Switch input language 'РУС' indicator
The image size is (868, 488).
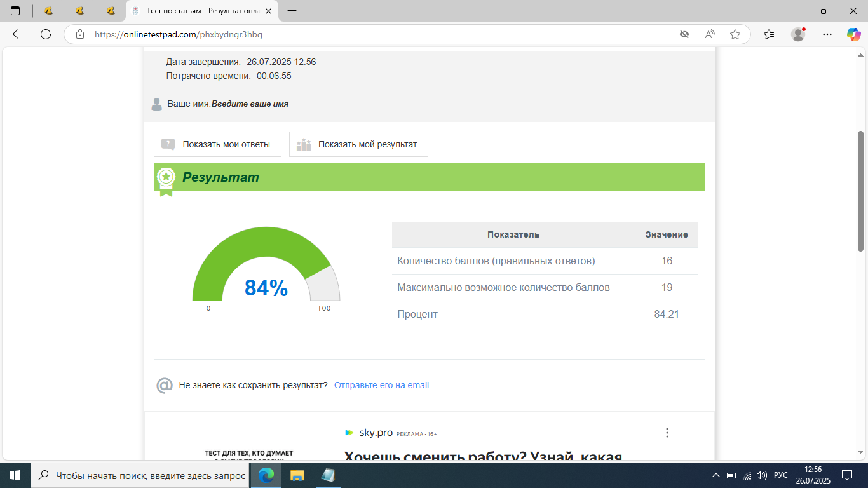[781, 475]
